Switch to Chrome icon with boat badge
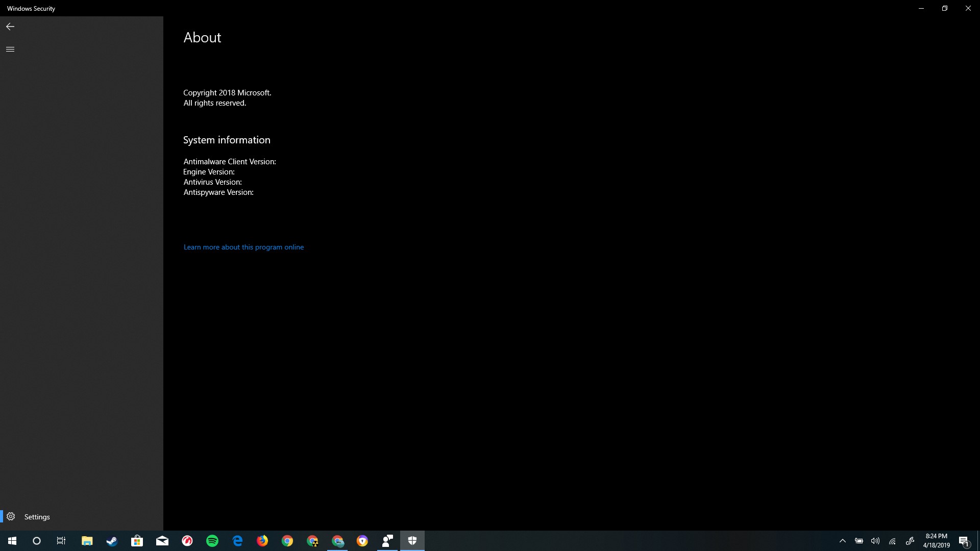The image size is (980, 551). coord(337,541)
